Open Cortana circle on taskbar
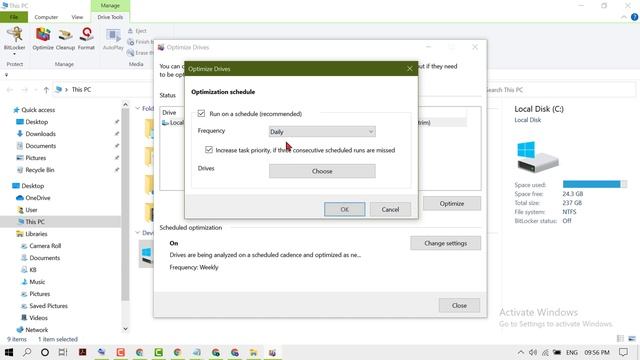The height and width of the screenshot is (360, 640). click(x=45, y=352)
